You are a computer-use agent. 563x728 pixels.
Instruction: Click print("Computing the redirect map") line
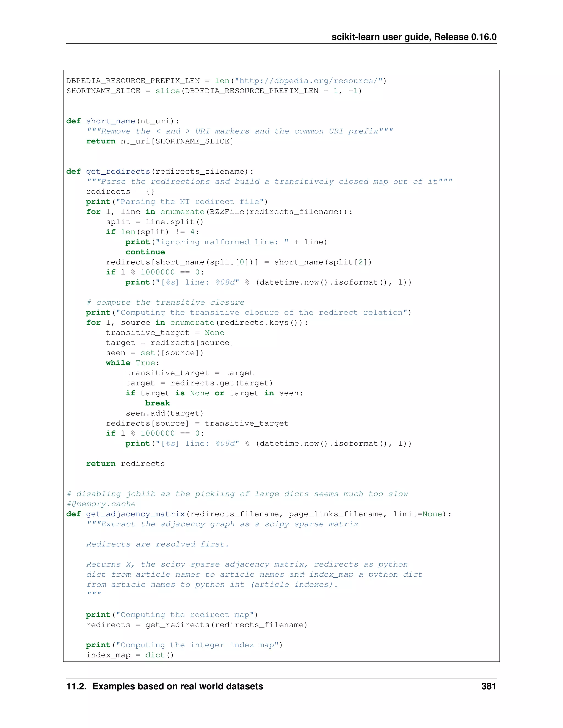coord(172,615)
